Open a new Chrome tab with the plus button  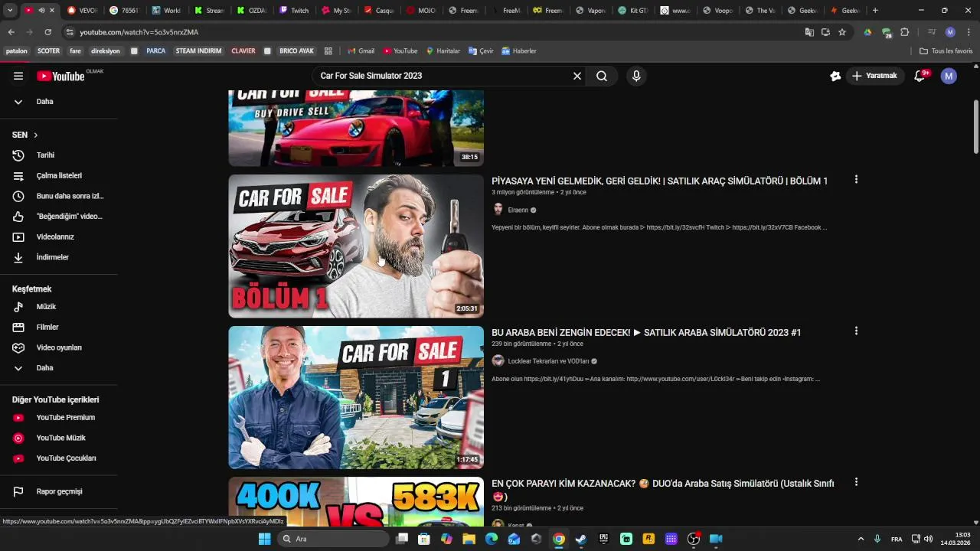coord(875,11)
